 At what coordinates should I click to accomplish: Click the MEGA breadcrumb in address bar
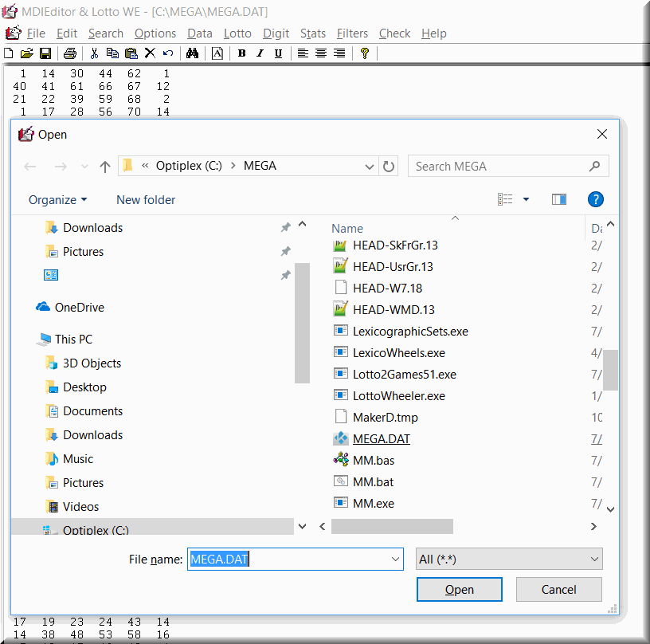pyautogui.click(x=260, y=166)
